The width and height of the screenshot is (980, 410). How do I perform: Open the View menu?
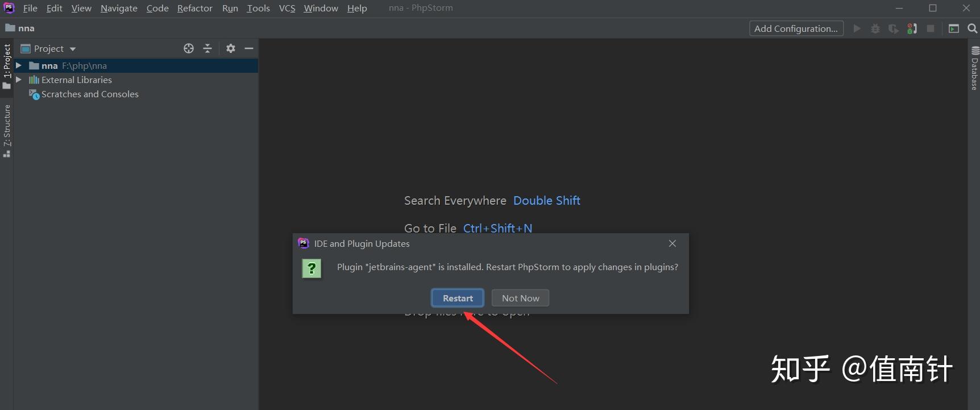pyautogui.click(x=81, y=9)
